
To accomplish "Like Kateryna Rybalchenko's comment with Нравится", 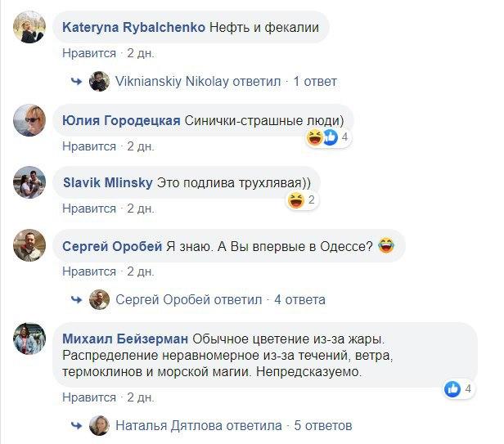I will click(x=89, y=54).
